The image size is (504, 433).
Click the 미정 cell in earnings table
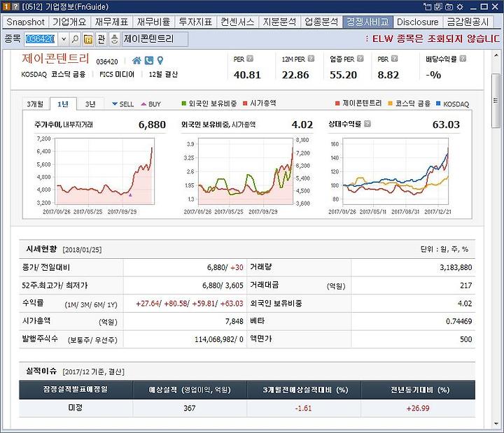[x=76, y=408]
